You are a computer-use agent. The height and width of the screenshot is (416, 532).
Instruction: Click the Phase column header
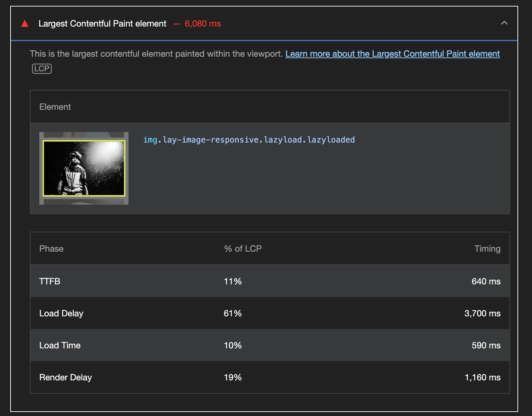point(51,249)
